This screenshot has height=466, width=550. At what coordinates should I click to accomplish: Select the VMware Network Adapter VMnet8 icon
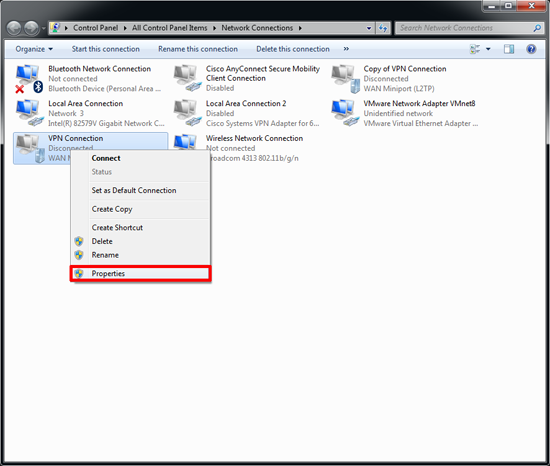click(x=345, y=113)
